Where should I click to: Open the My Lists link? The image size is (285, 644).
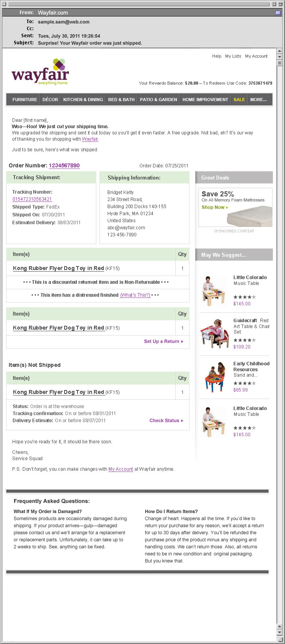coord(233,56)
